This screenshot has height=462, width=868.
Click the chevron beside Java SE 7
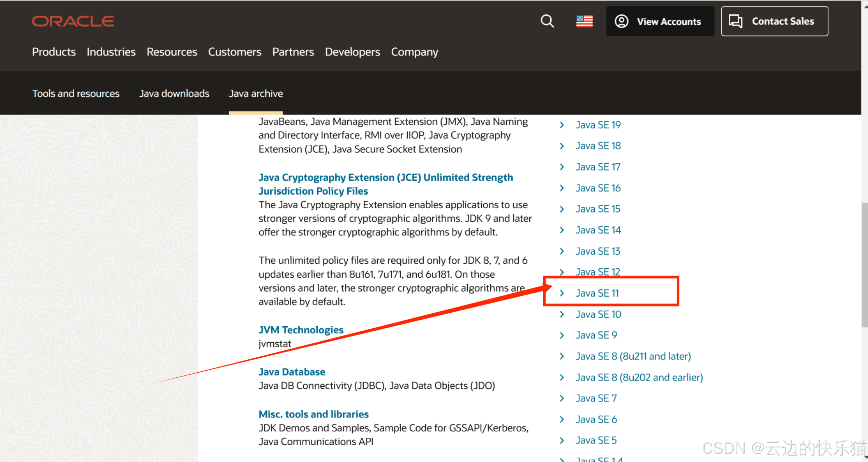tap(562, 398)
